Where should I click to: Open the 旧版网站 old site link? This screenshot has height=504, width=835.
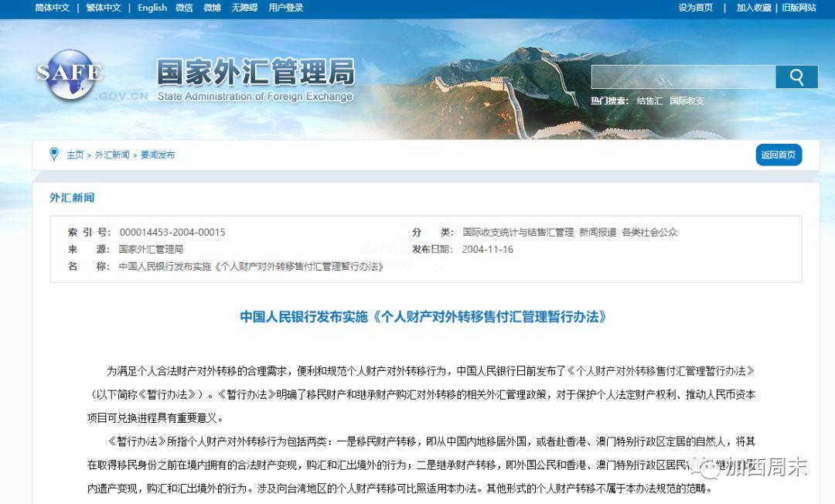click(799, 8)
